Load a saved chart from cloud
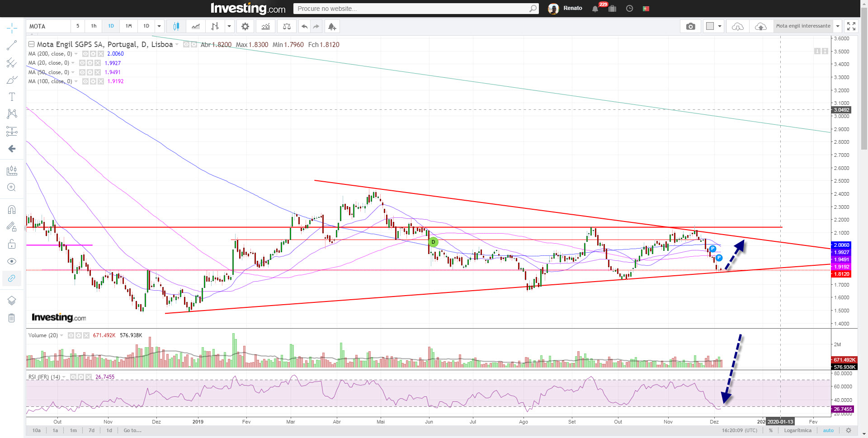The width and height of the screenshot is (868, 438). tap(737, 26)
